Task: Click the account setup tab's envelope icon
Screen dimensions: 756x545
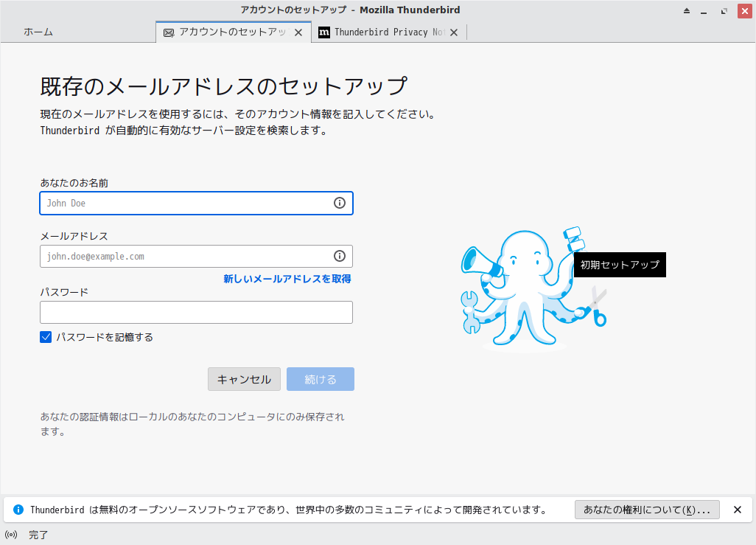Action: point(169,33)
